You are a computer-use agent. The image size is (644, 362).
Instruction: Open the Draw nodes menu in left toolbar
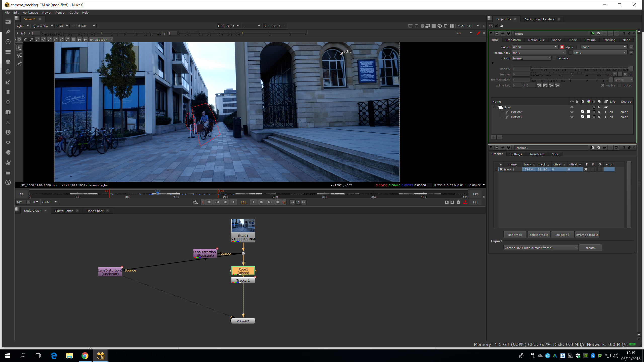tap(8, 32)
